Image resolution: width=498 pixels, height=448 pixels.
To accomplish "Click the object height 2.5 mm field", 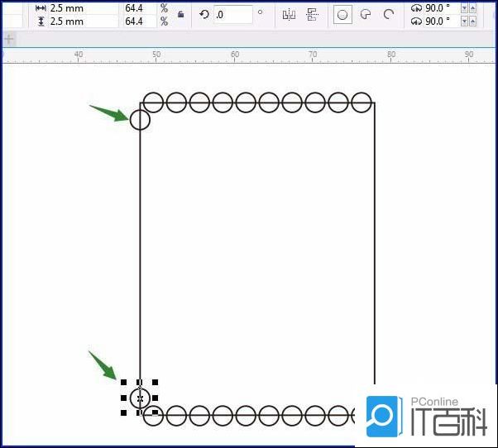I will [83, 21].
